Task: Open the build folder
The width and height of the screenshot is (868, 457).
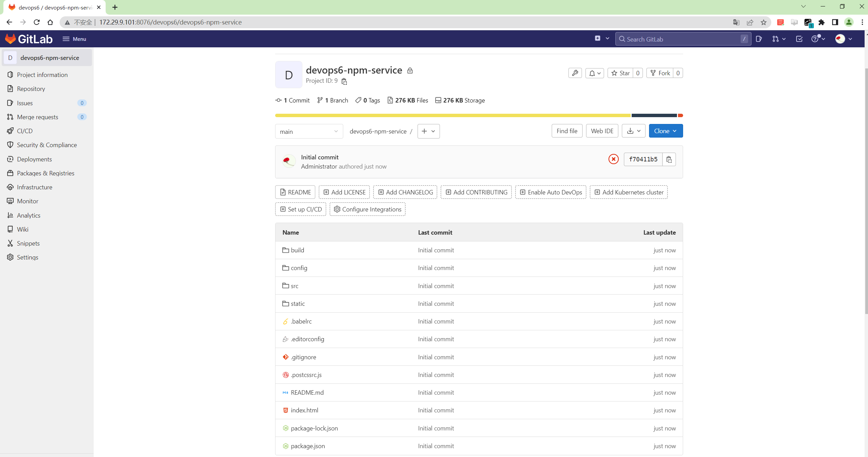Action: [297, 250]
